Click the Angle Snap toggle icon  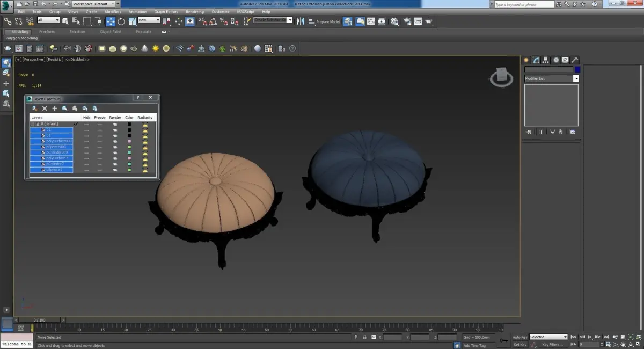coord(213,21)
